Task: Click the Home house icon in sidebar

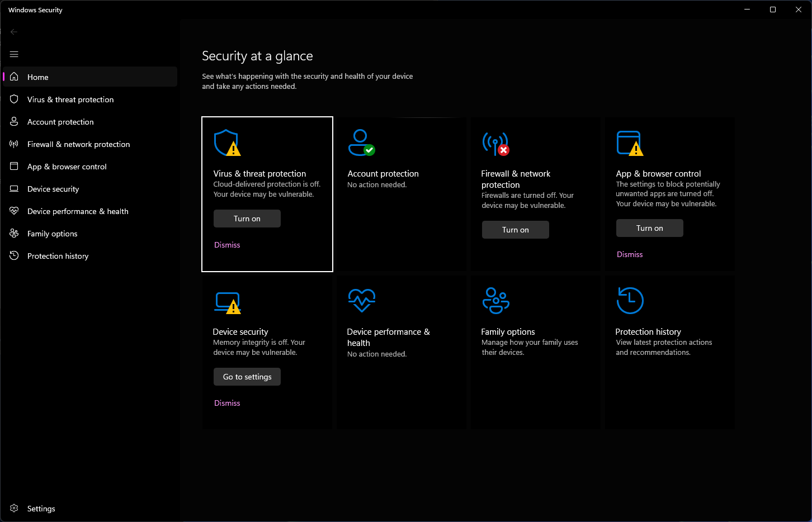Action: coord(14,77)
